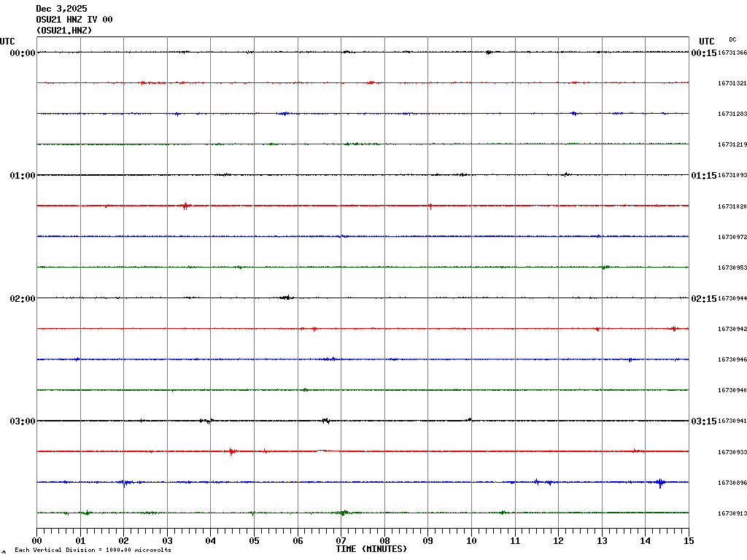Screen dimensions: 747x560
Task: Click the 03:15 end-time label
Action: point(703,421)
